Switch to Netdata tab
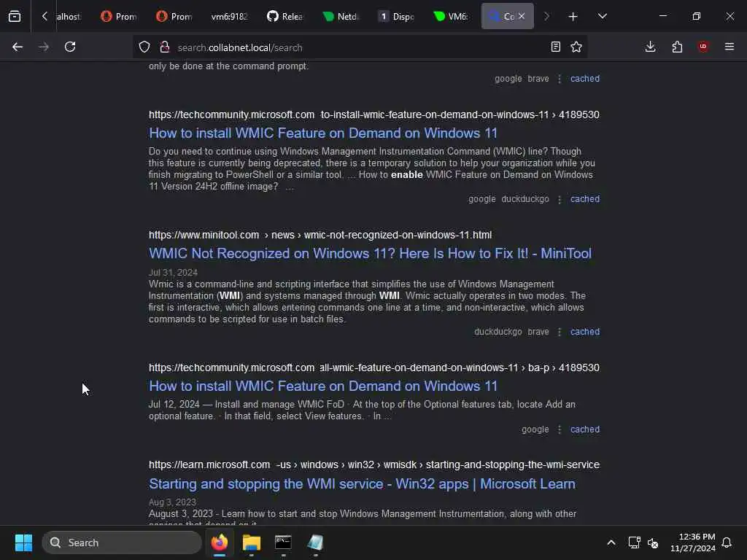747x560 pixels. (340, 17)
